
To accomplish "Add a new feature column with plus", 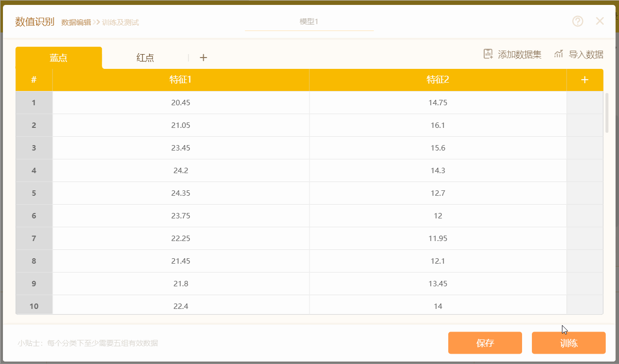I will pos(585,80).
